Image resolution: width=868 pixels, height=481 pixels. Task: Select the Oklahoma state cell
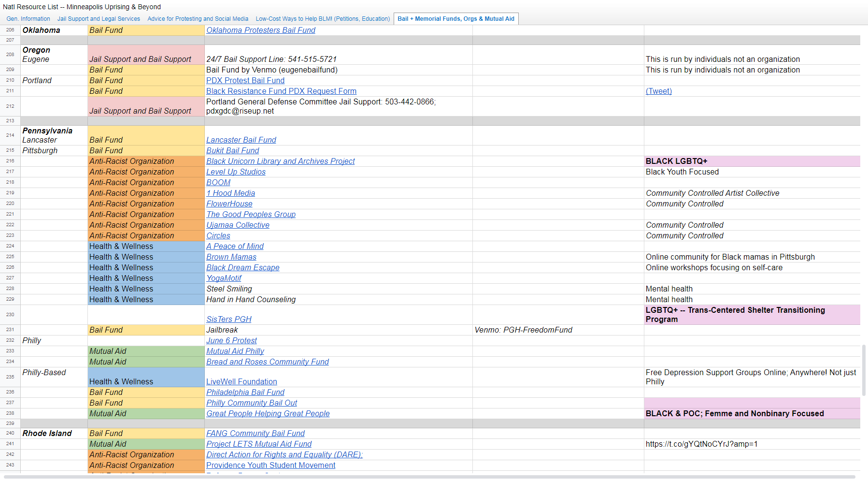coord(54,30)
